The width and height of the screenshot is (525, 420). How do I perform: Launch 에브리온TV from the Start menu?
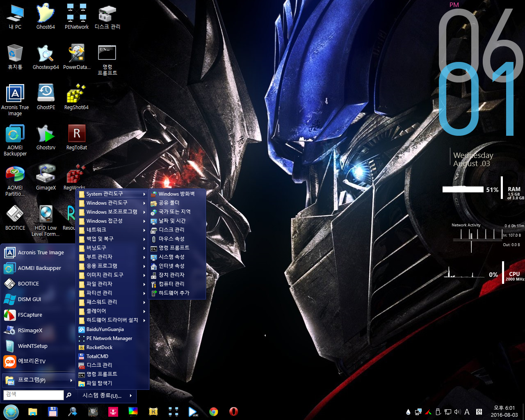click(x=38, y=362)
